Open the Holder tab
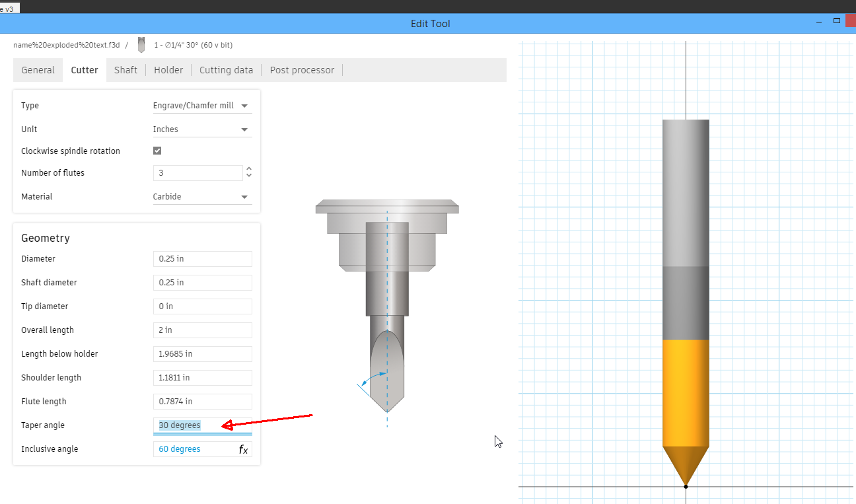Image resolution: width=856 pixels, height=504 pixels. 168,69
